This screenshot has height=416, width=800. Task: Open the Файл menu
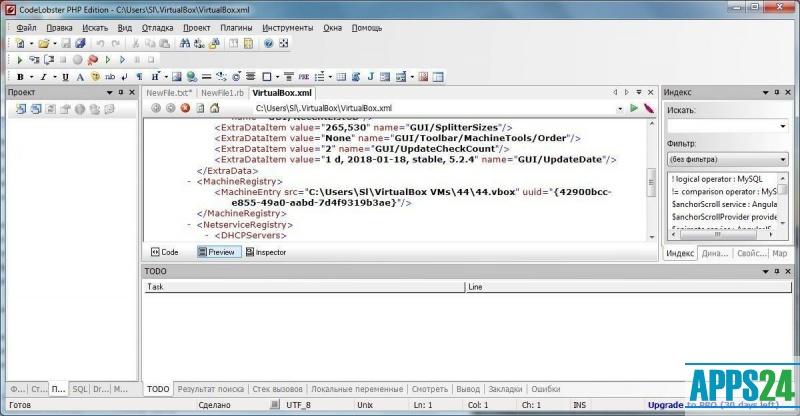[26, 28]
